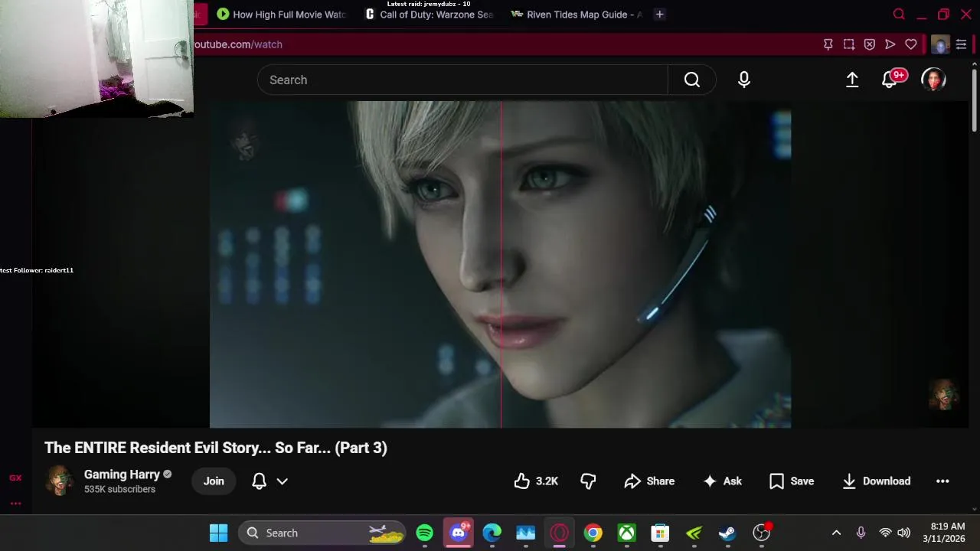Open the Windows Start menu
Viewport: 980px width, 551px height.
218,533
